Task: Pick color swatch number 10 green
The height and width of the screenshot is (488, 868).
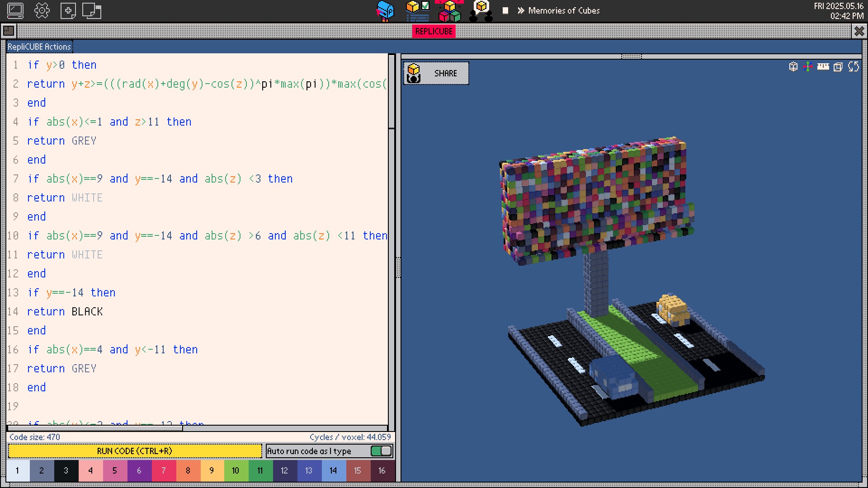Action: 236,470
